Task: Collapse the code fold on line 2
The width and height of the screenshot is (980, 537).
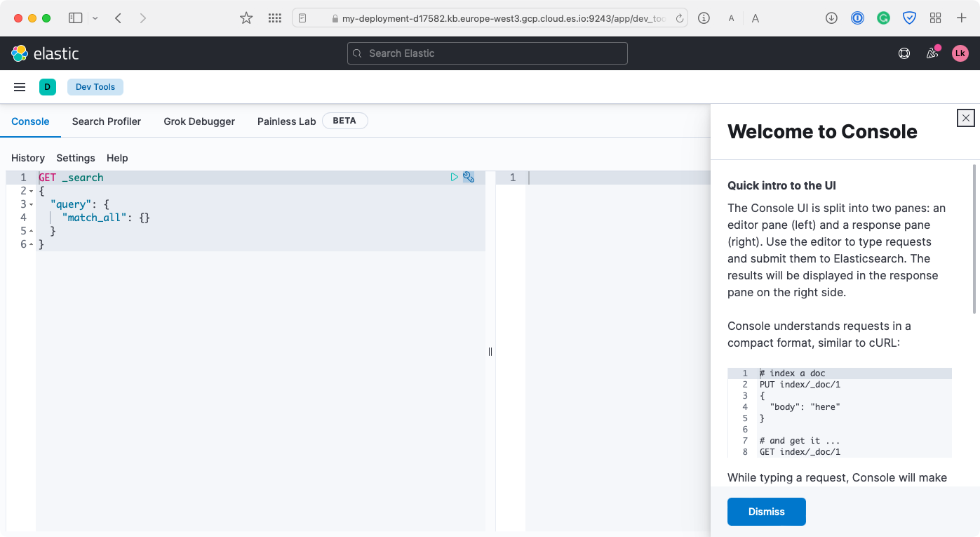Action: tap(32, 192)
